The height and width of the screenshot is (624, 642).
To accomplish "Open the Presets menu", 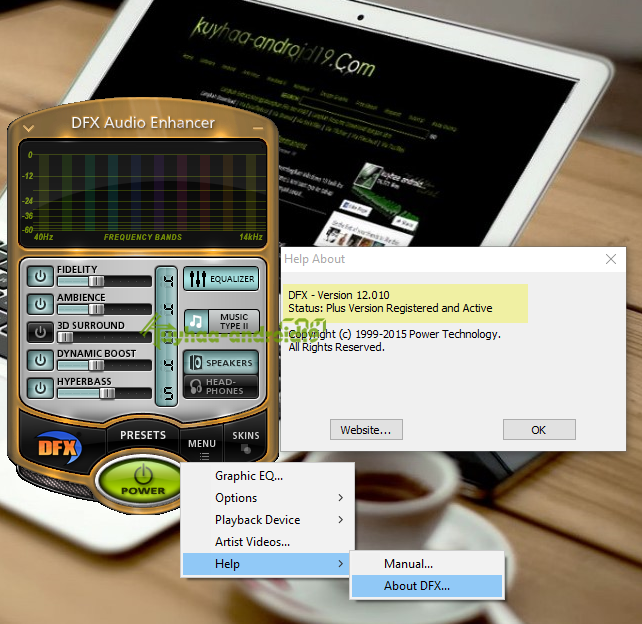I will (143, 435).
